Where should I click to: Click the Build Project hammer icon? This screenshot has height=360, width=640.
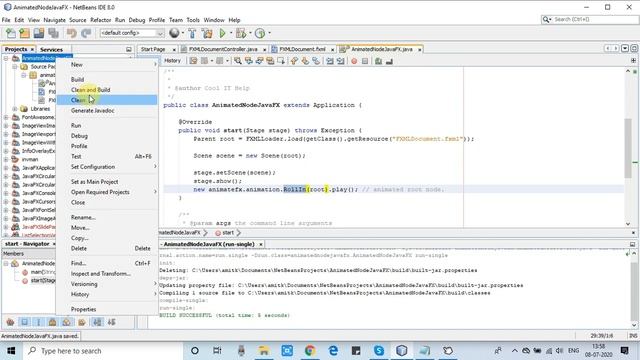tap(192, 33)
